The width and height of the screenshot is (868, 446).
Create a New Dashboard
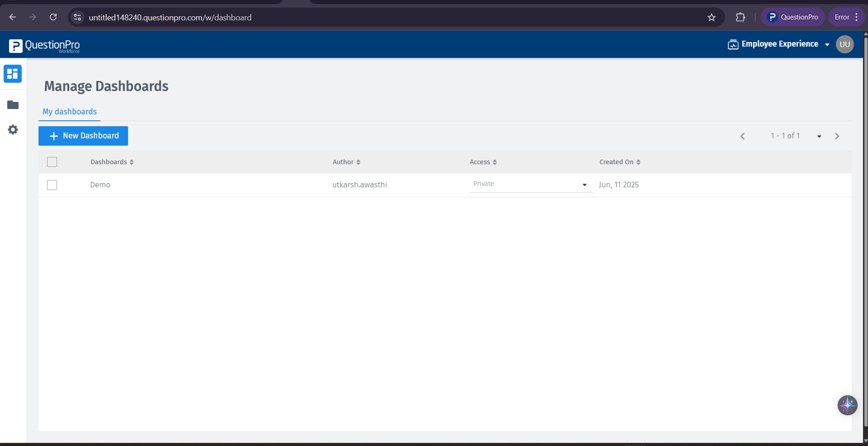coord(83,136)
